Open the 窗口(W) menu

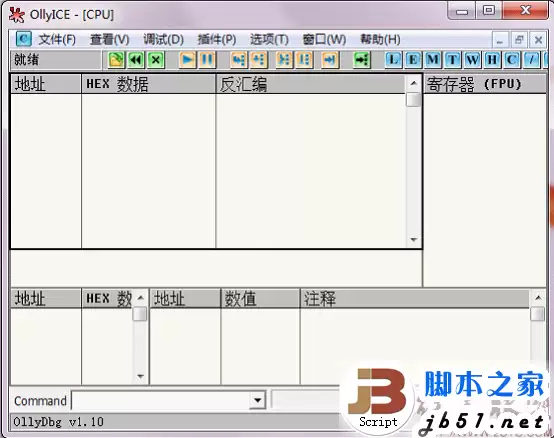pyautogui.click(x=324, y=40)
